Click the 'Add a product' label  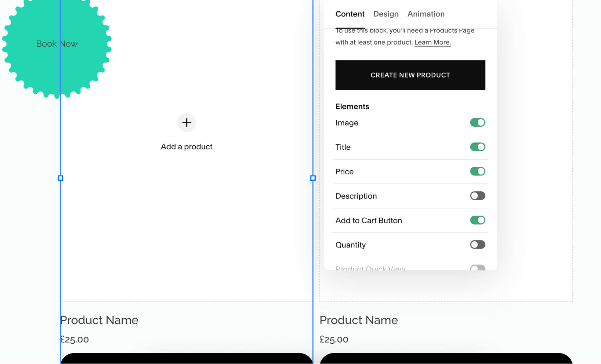[186, 147]
